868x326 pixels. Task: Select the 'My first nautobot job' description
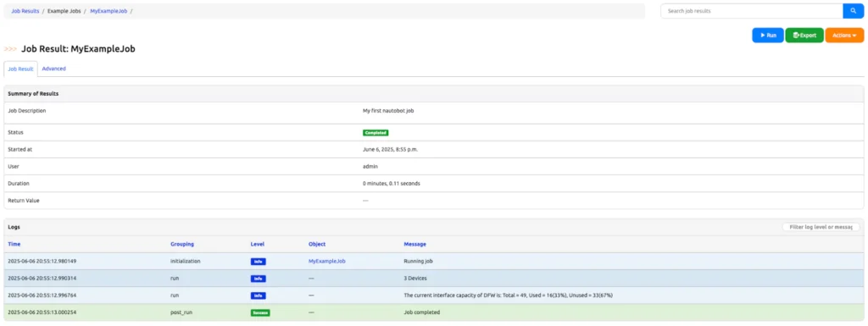(388, 111)
